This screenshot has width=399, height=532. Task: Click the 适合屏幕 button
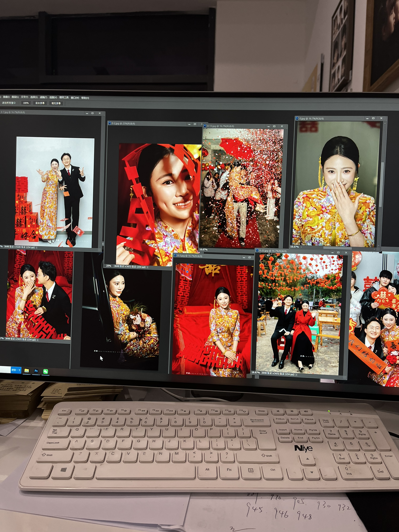pos(40,103)
